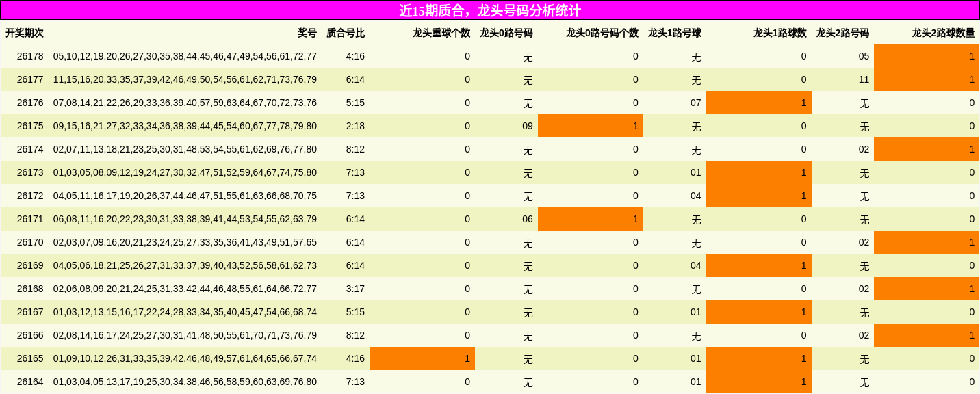Click ratio 2:18 in row 26175

355,126
